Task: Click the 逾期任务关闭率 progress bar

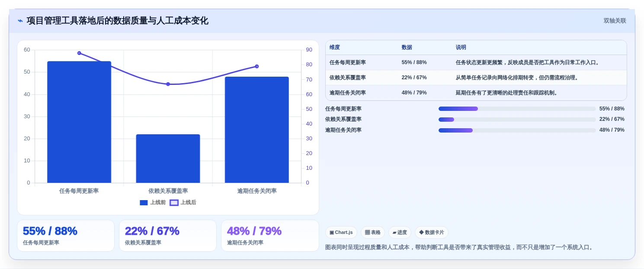Action: [517, 130]
